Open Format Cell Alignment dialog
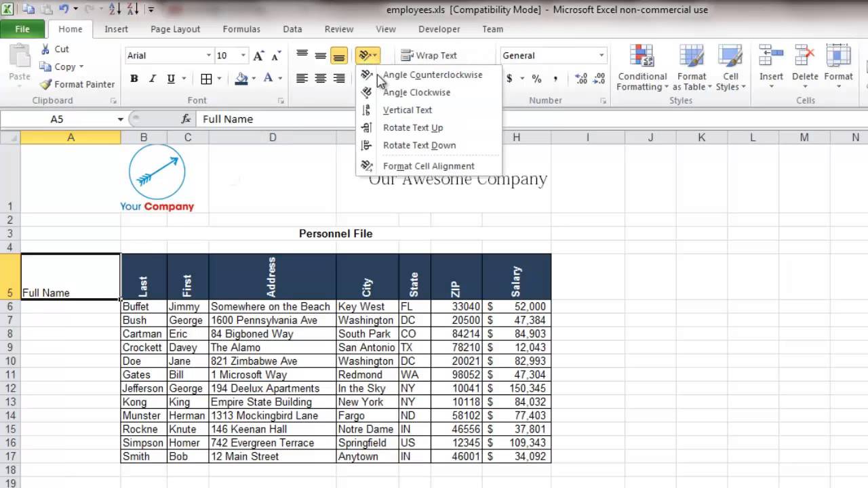Viewport: 868px width, 488px height. pos(429,166)
